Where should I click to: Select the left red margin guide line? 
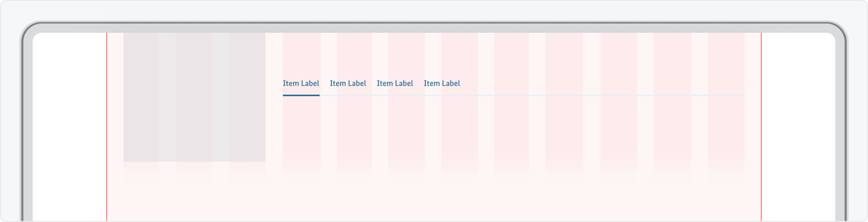[107, 128]
